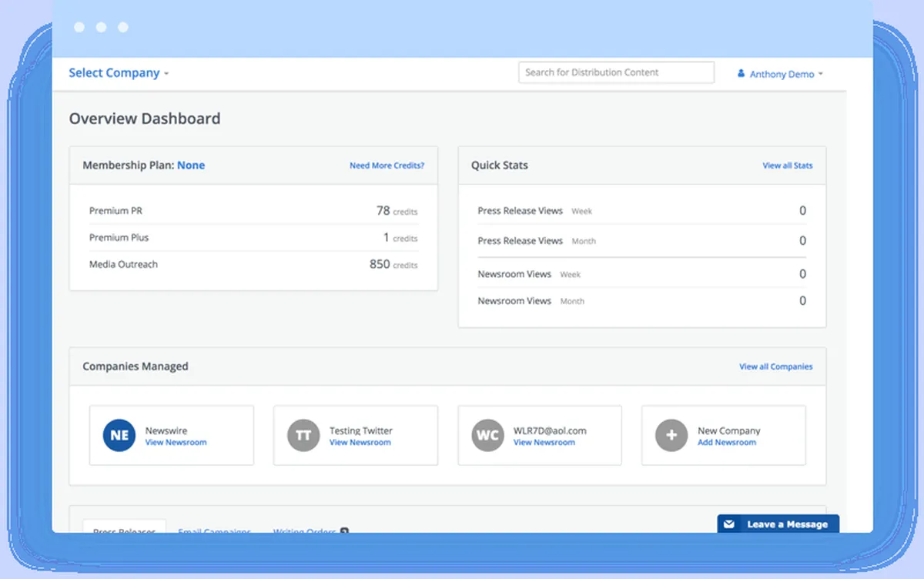Click the user profile icon beside Anthony Demo
The width and height of the screenshot is (924, 579).
coord(741,74)
